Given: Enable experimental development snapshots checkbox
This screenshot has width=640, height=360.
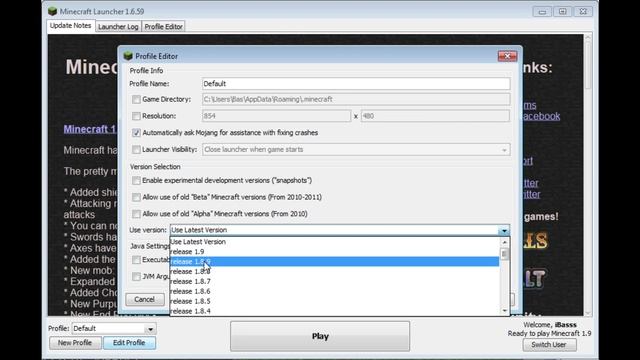Looking at the screenshot, I should point(136,180).
